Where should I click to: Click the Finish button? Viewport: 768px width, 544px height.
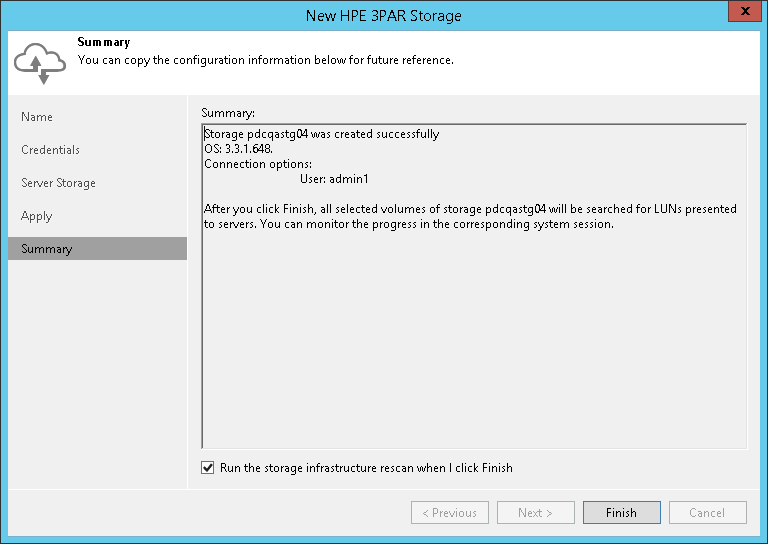pyautogui.click(x=622, y=512)
